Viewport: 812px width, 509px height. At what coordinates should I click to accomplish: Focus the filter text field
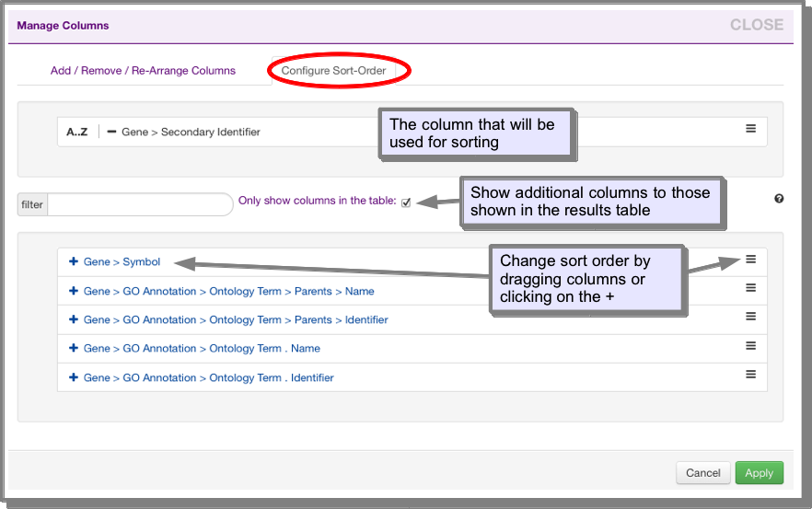click(140, 204)
